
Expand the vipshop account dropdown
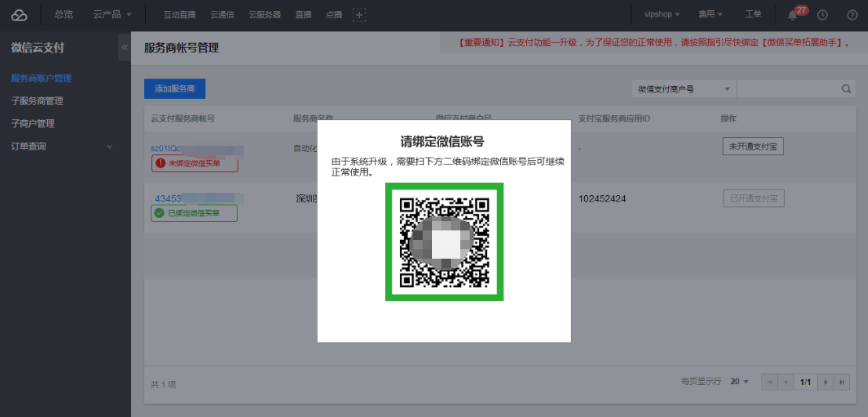(x=662, y=14)
